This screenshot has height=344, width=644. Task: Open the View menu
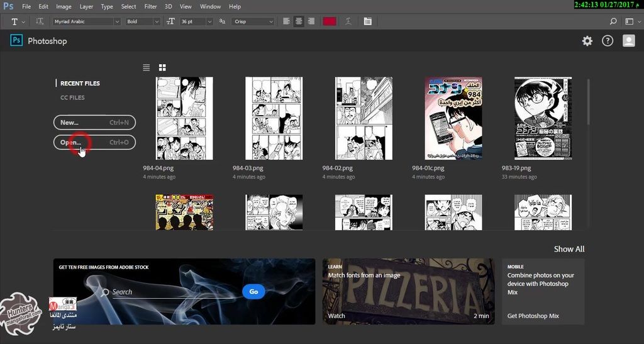pos(186,6)
